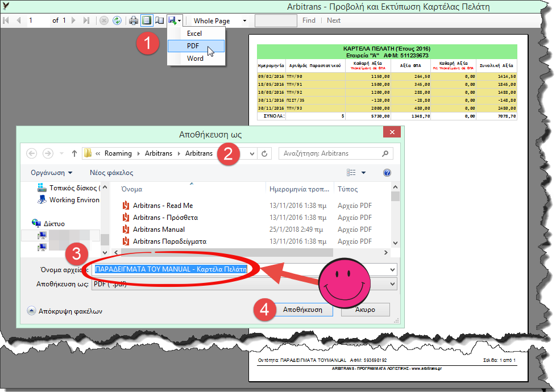Screen dimensions: 556x392
Task: Click Αποθήκευση save button
Action: click(303, 310)
